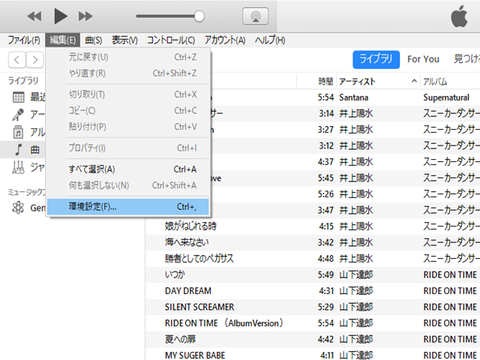480x360 pixels.
Task: Select song 勝者としてのペガサス
Action: pyautogui.click(x=199, y=259)
